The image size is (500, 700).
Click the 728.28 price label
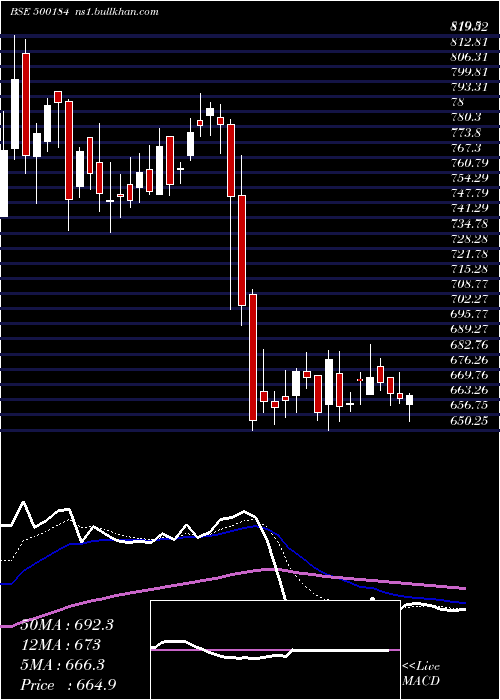[470, 239]
